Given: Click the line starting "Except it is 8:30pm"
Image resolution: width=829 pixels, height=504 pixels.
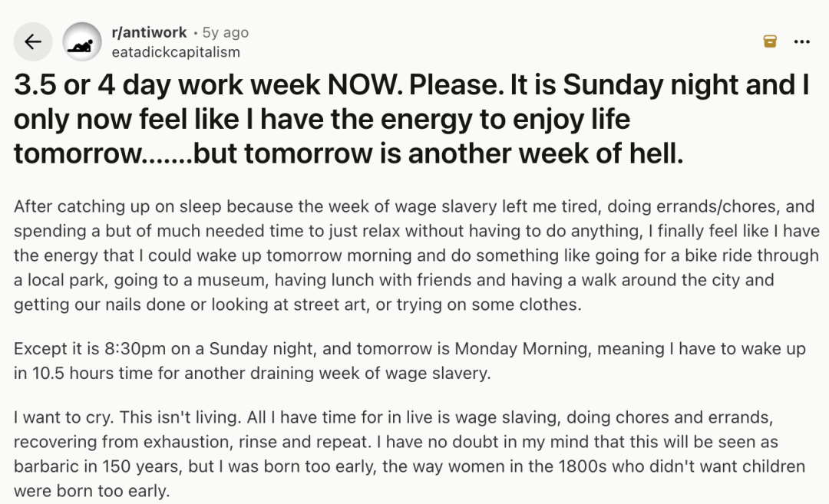Looking at the screenshot, I should click(x=410, y=349).
